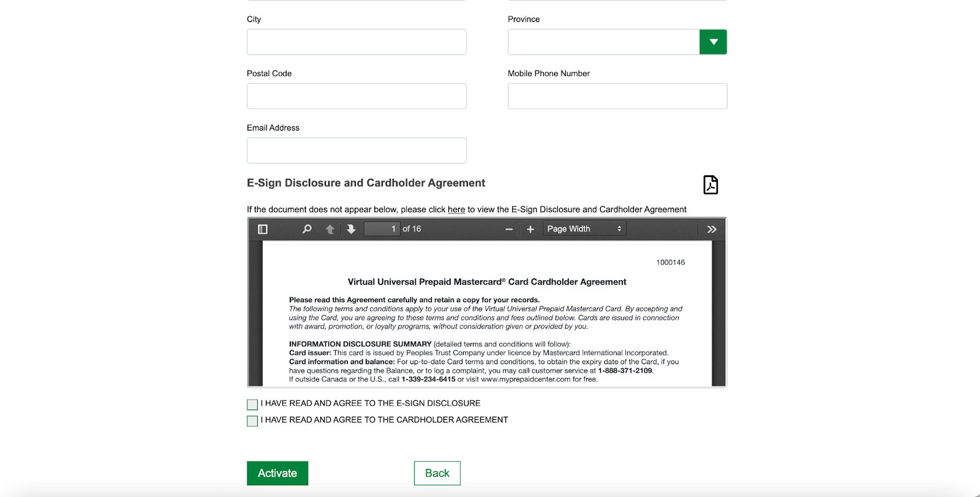Click the Back button
The width and height of the screenshot is (980, 497).
click(437, 473)
